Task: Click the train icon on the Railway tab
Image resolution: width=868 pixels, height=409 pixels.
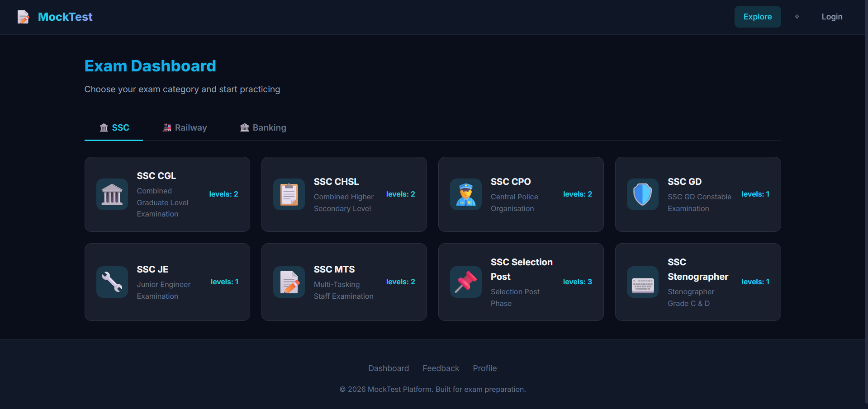Action: point(166,127)
